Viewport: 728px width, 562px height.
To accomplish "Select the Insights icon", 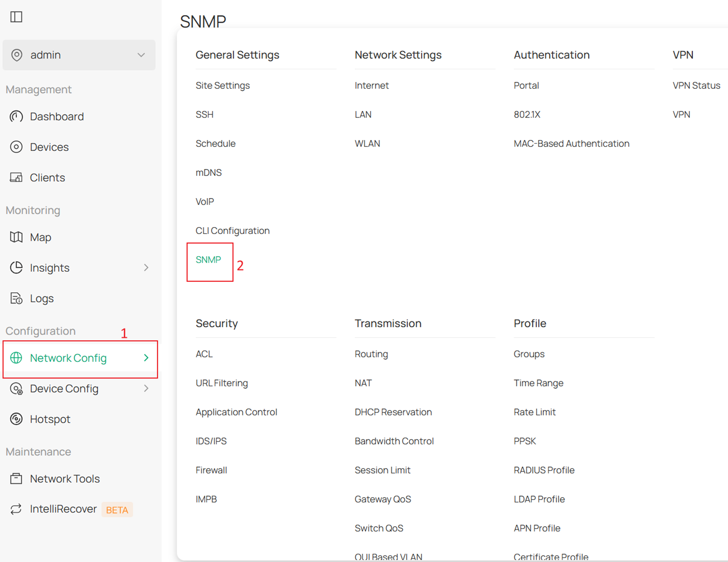I will [16, 267].
